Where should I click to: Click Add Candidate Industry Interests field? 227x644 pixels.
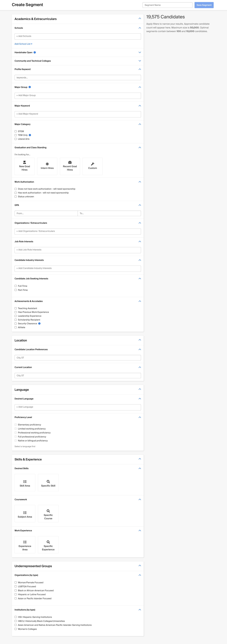(78, 268)
